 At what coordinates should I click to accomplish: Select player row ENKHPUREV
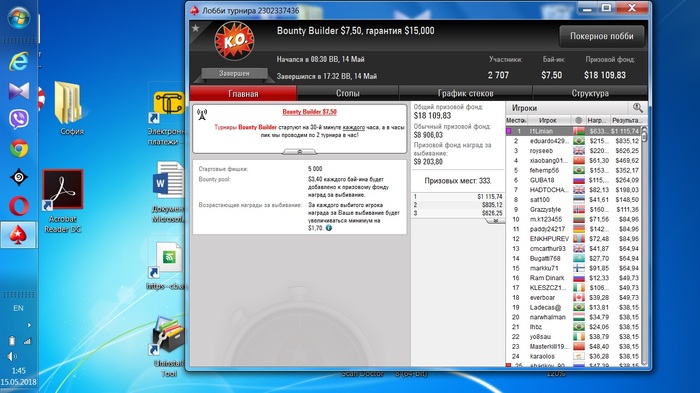[x=573, y=239]
